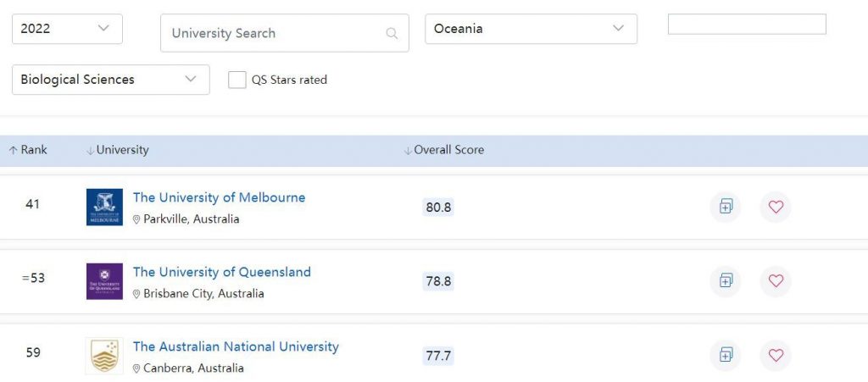Viewport: 868px width, 382px height.
Task: Enable the QS Stars rated checkbox
Action: coord(237,80)
